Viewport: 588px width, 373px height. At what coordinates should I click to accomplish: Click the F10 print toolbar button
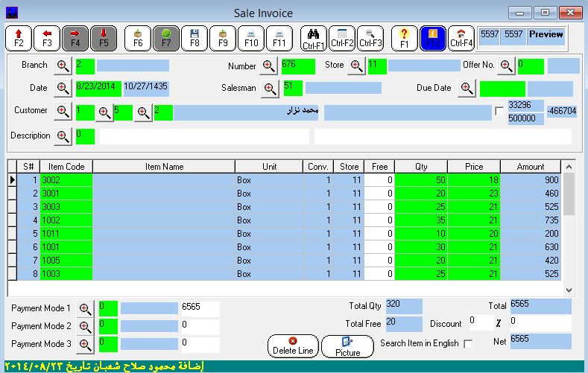click(251, 37)
